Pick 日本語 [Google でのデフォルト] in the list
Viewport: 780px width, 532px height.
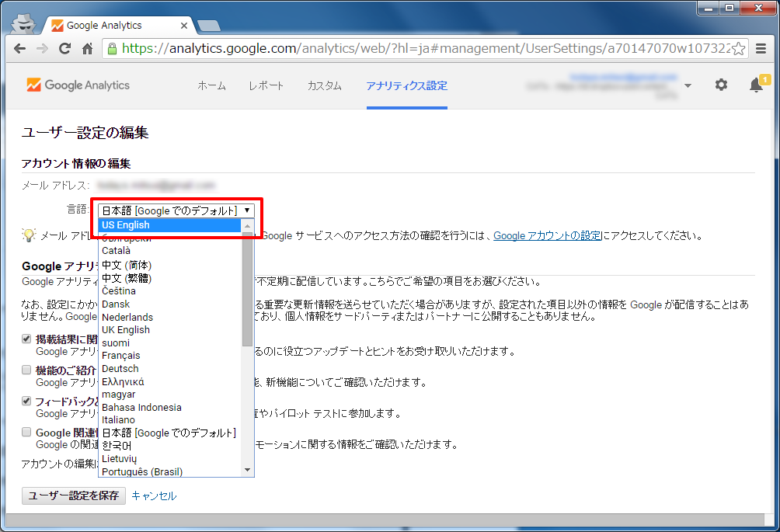pos(169,433)
